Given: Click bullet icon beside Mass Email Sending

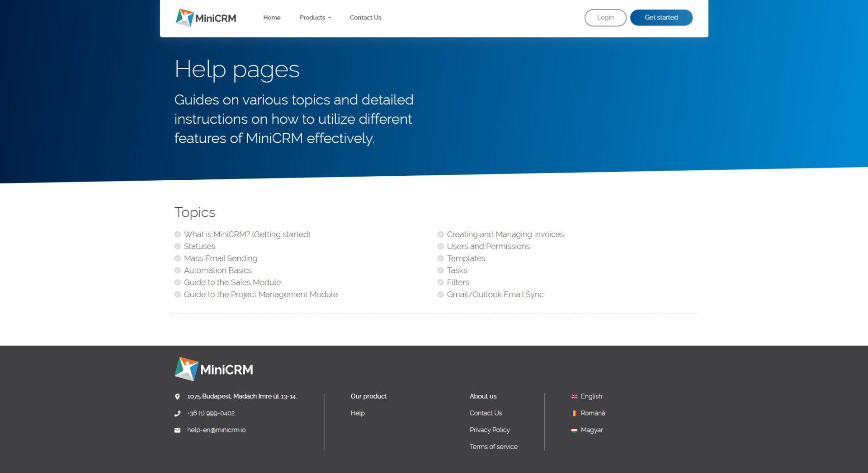Looking at the screenshot, I should [x=178, y=258].
